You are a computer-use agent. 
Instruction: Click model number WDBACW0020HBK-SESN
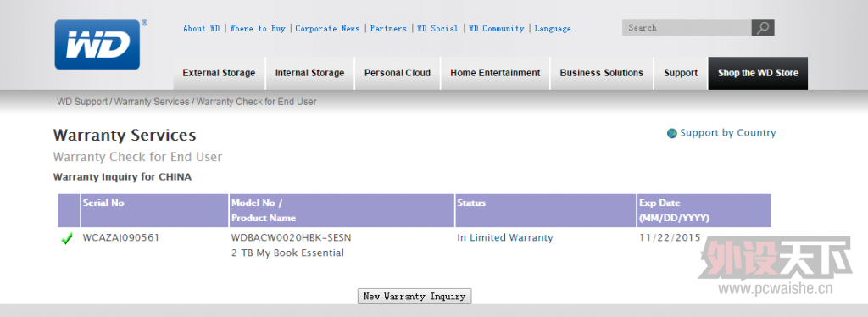pos(292,238)
